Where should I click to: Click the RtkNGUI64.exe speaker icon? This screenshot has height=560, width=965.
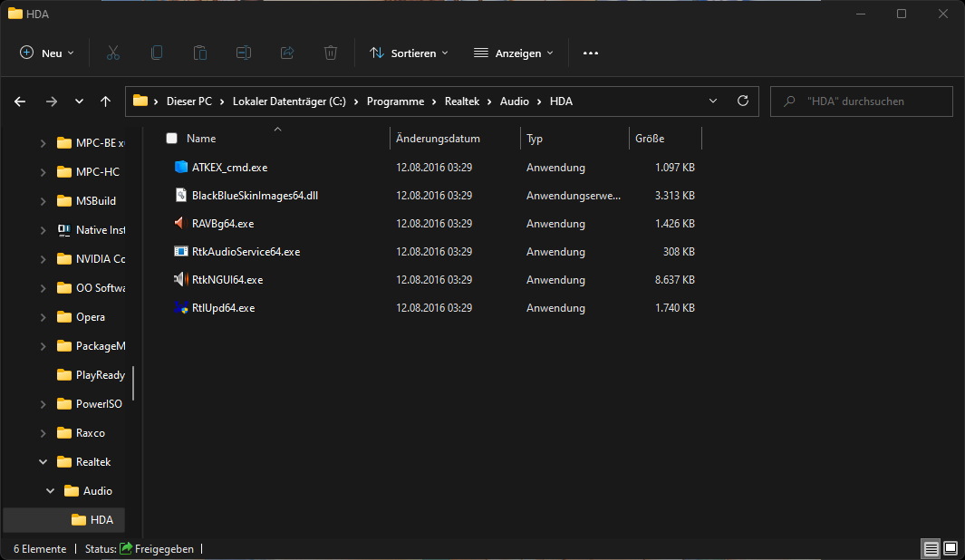181,279
